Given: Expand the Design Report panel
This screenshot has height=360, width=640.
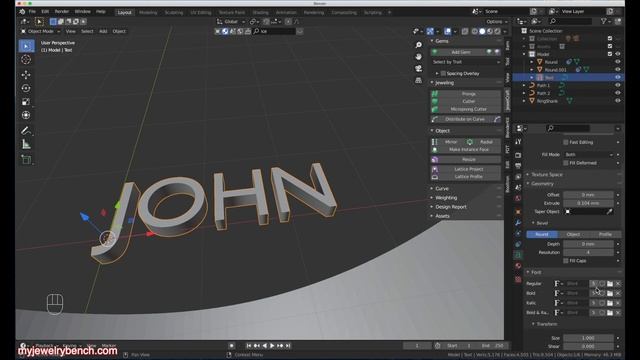Looking at the screenshot, I should pyautogui.click(x=451, y=207).
